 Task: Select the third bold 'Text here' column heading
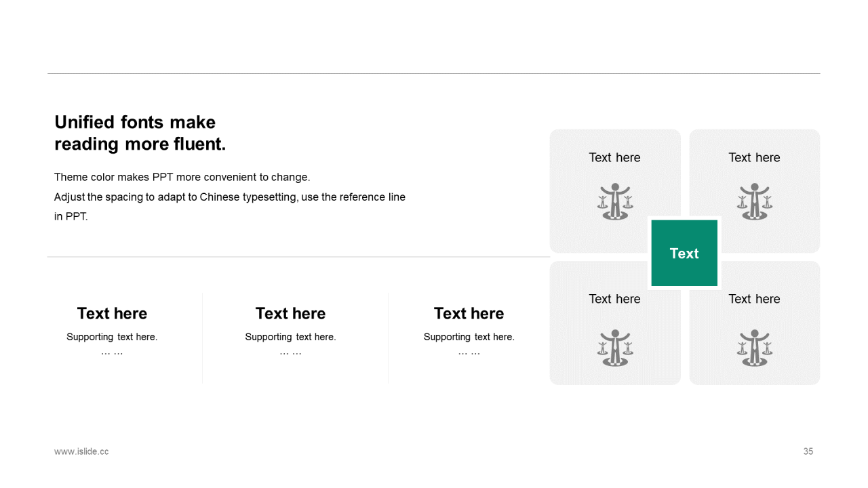coord(469,313)
